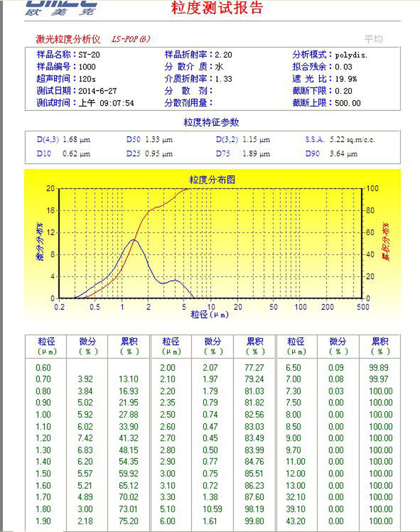
Task: Select differential cell 3.92
Action: (x=85, y=379)
